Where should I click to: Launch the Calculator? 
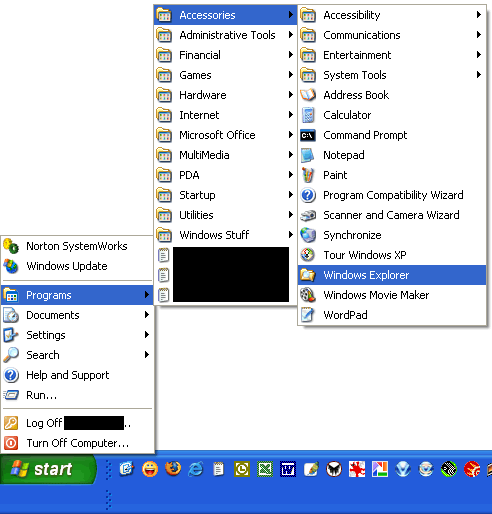[x=392, y=115]
